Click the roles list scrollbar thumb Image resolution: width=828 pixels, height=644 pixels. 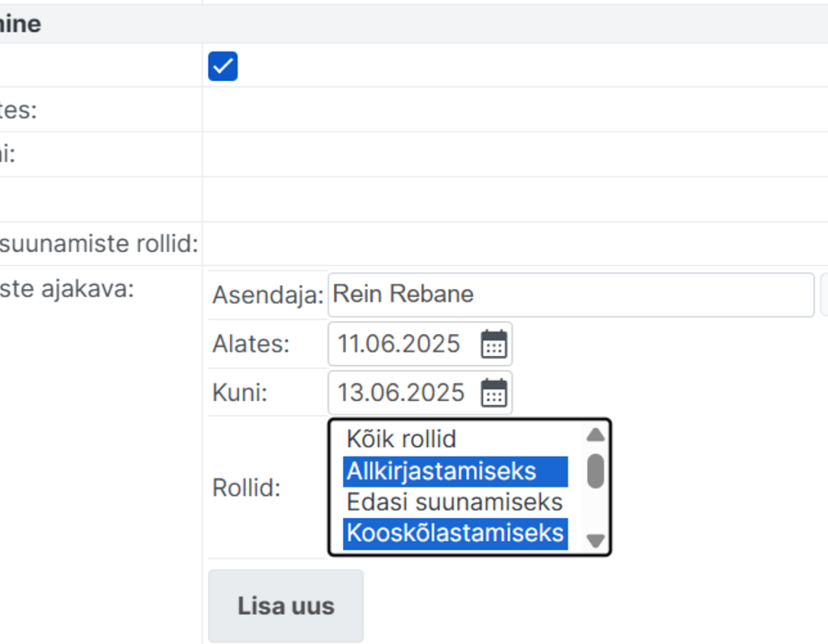tap(595, 471)
